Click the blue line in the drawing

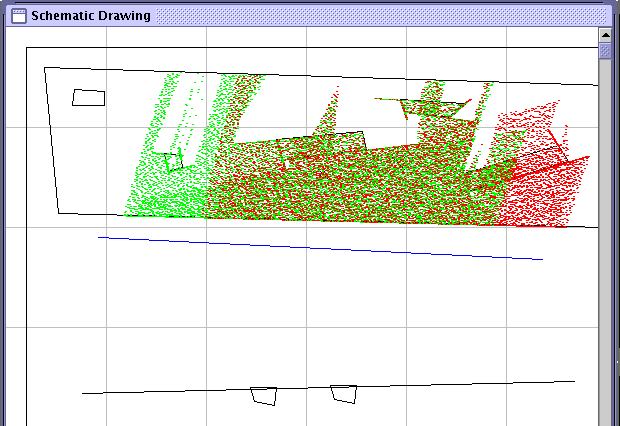pyautogui.click(x=320, y=248)
